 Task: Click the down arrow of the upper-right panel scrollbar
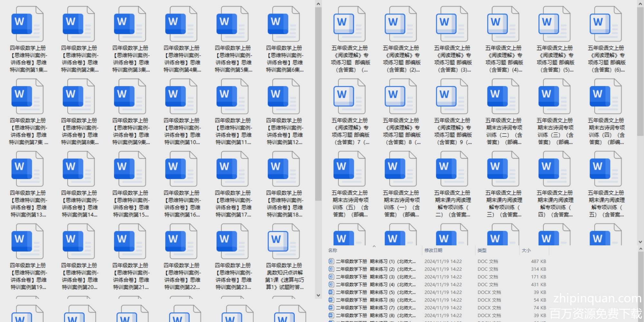click(x=640, y=242)
